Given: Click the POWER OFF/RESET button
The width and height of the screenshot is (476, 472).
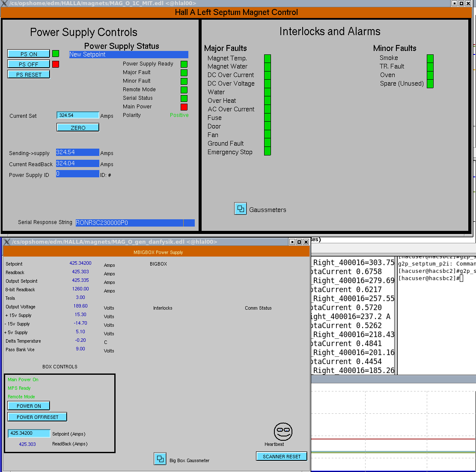Looking at the screenshot, I should (37, 417).
